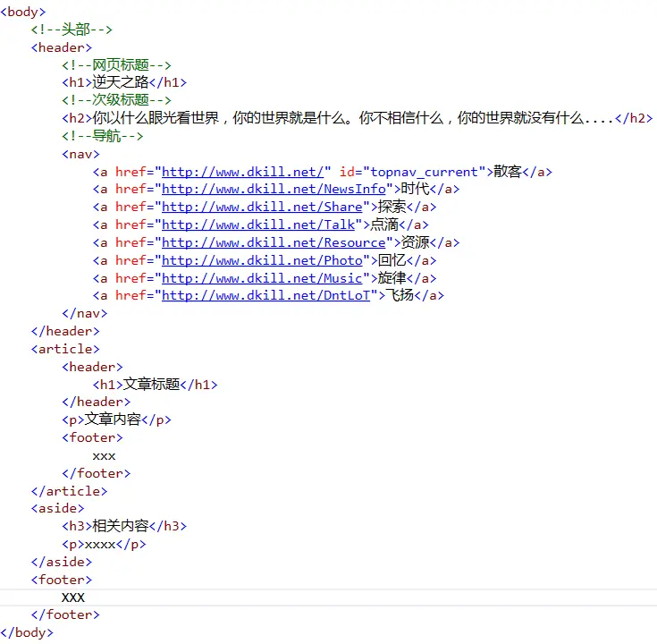Click the closing </article> tag

click(x=69, y=491)
